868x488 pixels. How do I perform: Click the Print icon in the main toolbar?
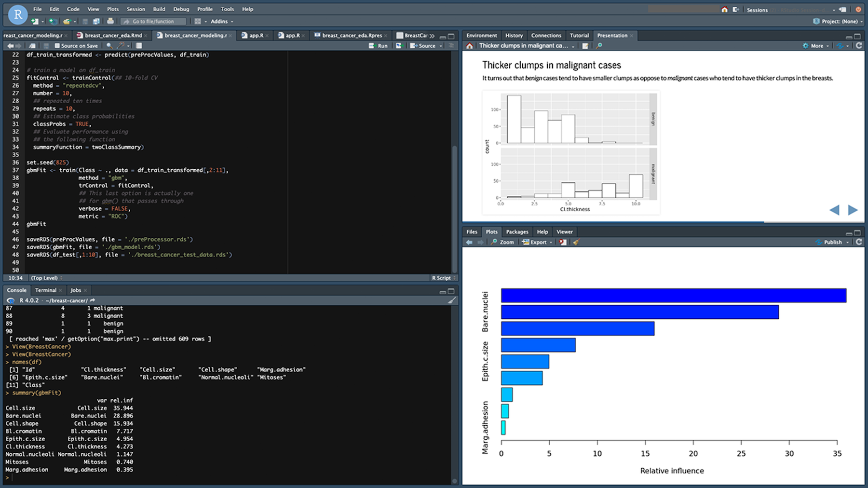click(111, 21)
